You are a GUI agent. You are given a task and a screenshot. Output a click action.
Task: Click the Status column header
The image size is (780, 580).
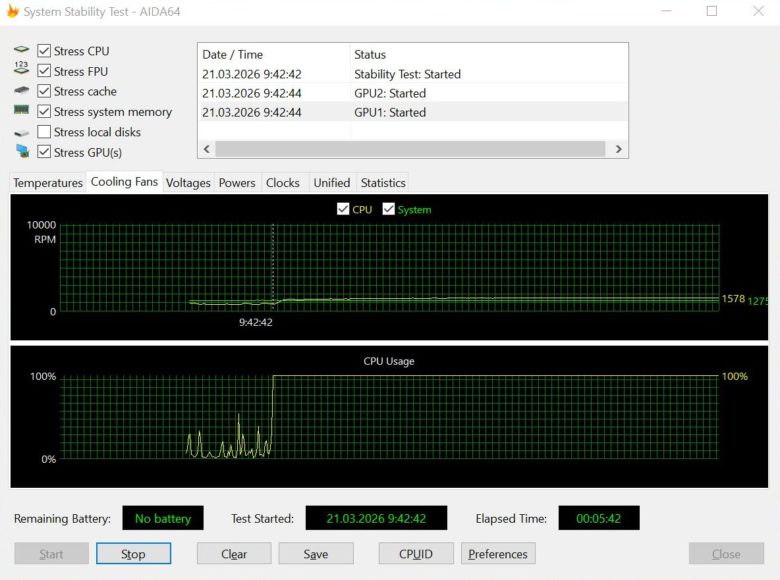point(489,54)
